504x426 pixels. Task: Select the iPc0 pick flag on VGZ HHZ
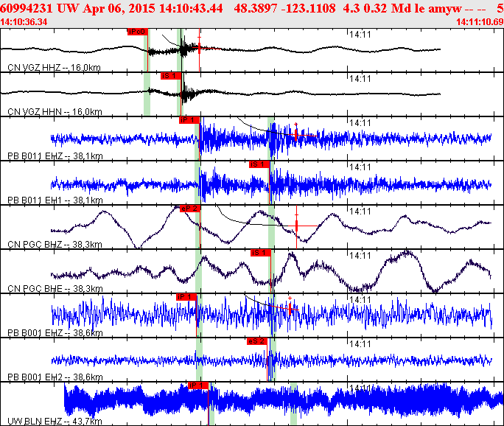138,32
